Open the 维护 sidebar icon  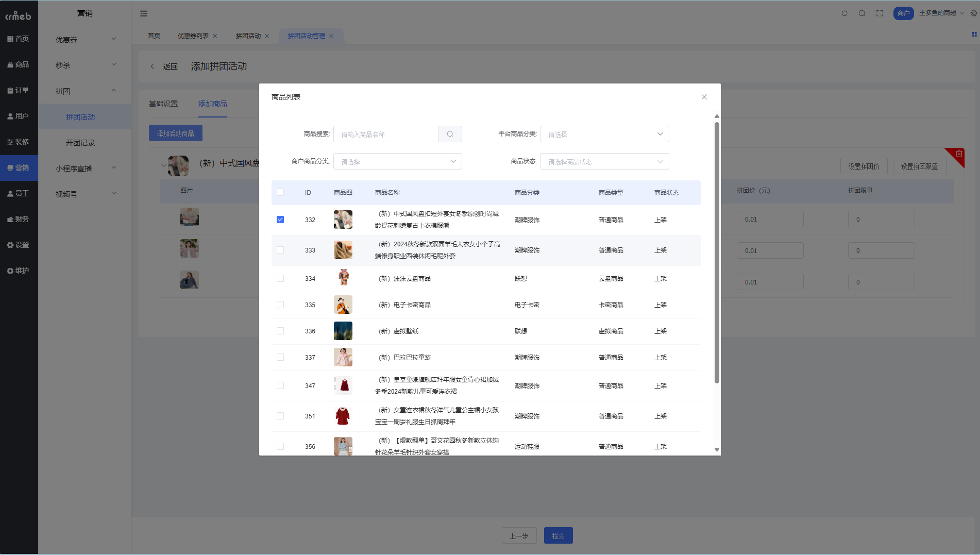[19, 270]
